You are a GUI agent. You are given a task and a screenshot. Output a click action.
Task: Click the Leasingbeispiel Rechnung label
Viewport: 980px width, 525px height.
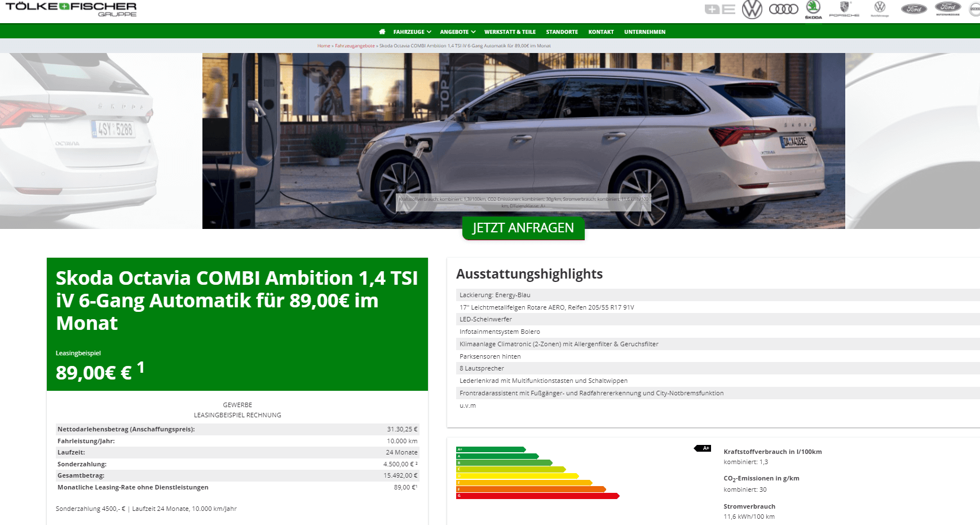click(x=237, y=415)
